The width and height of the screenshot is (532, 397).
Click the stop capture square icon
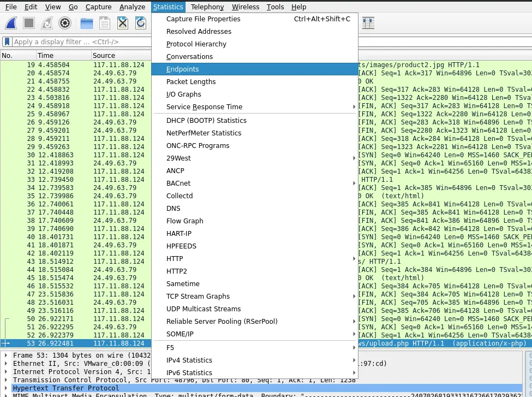[x=29, y=23]
